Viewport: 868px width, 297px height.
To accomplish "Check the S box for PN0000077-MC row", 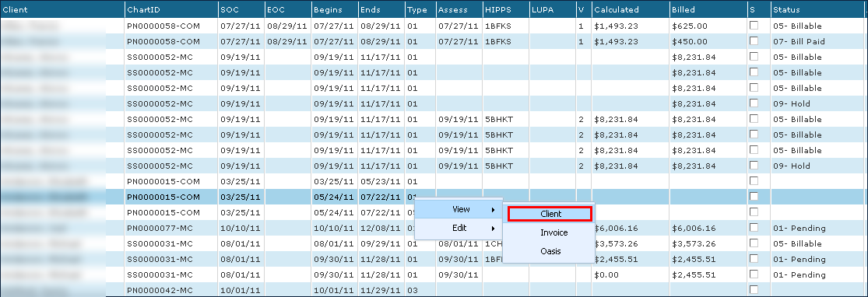I will [754, 227].
